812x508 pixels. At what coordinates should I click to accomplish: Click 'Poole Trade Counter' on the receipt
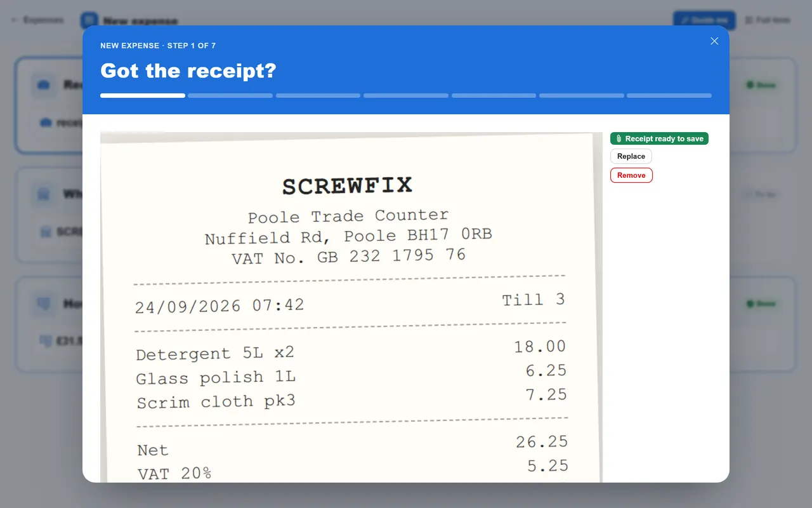[348, 216]
